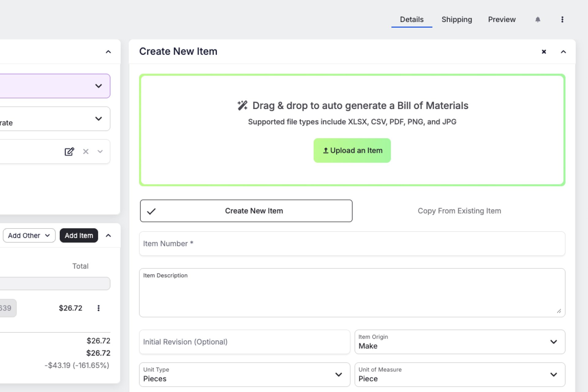588x392 pixels.
Task: Click the Upload an Item button
Action: pyautogui.click(x=352, y=150)
